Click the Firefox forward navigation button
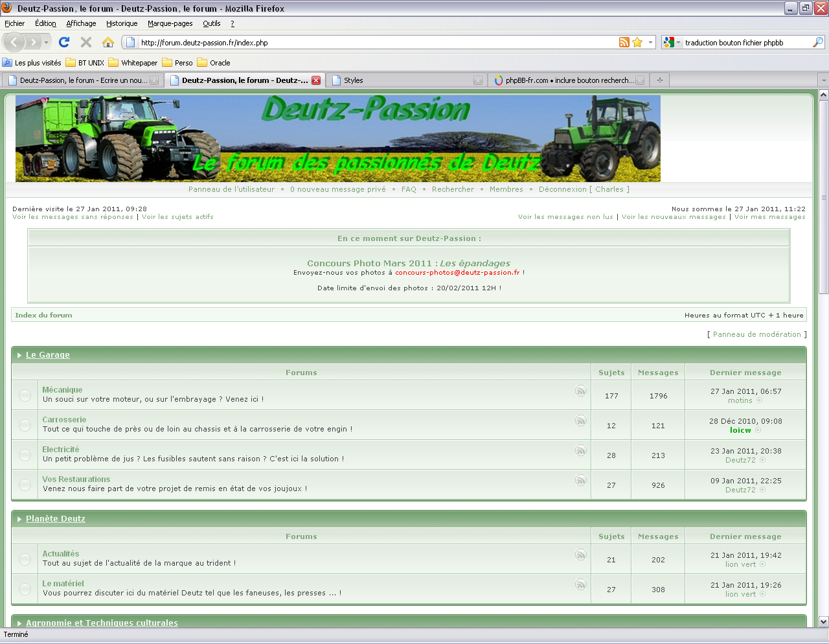829x644 pixels. 33,42
